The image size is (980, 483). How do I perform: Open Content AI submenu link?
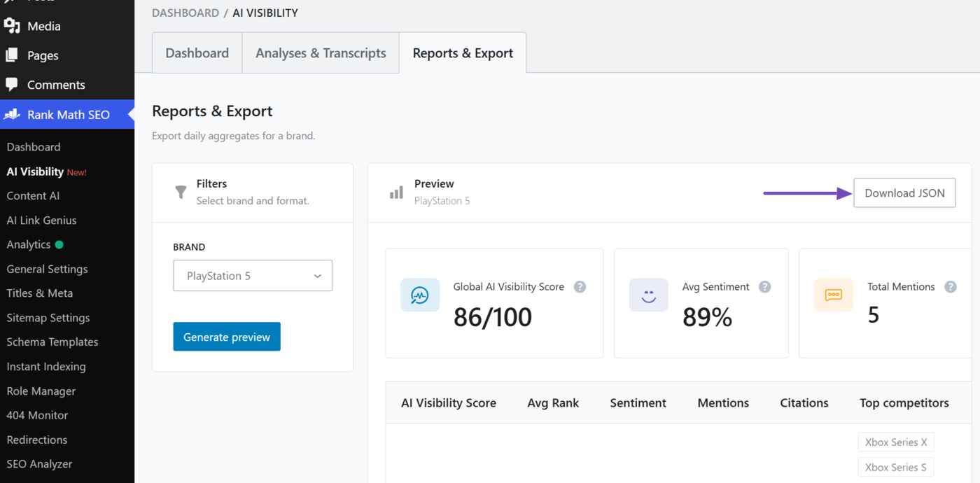point(33,196)
